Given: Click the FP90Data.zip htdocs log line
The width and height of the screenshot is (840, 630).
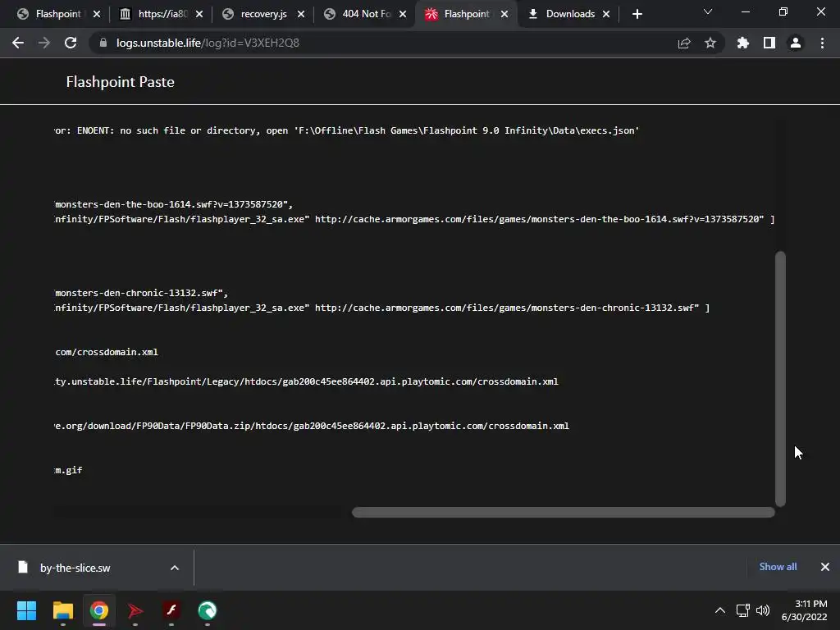Looking at the screenshot, I should tap(311, 426).
